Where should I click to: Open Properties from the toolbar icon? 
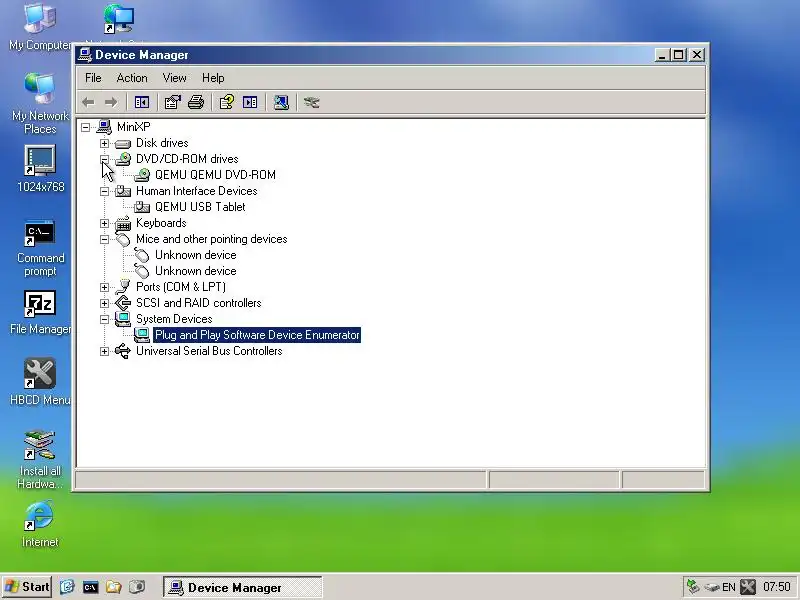coord(172,103)
